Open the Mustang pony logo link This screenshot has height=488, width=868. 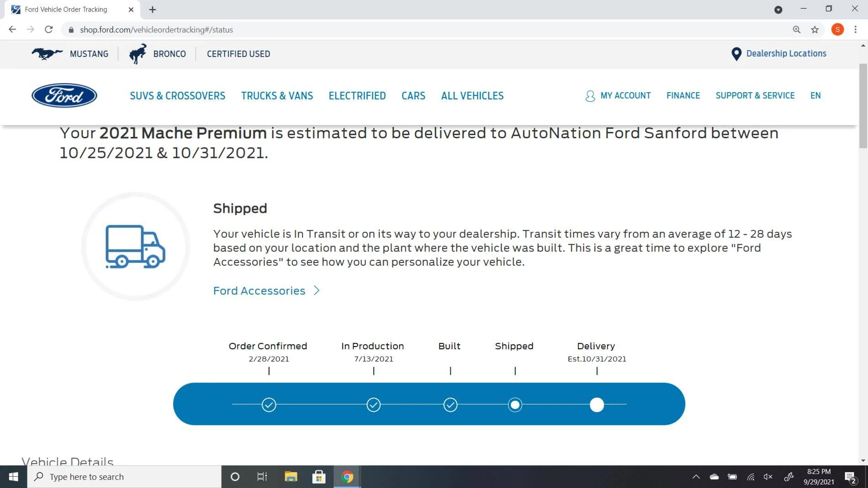pos(47,54)
